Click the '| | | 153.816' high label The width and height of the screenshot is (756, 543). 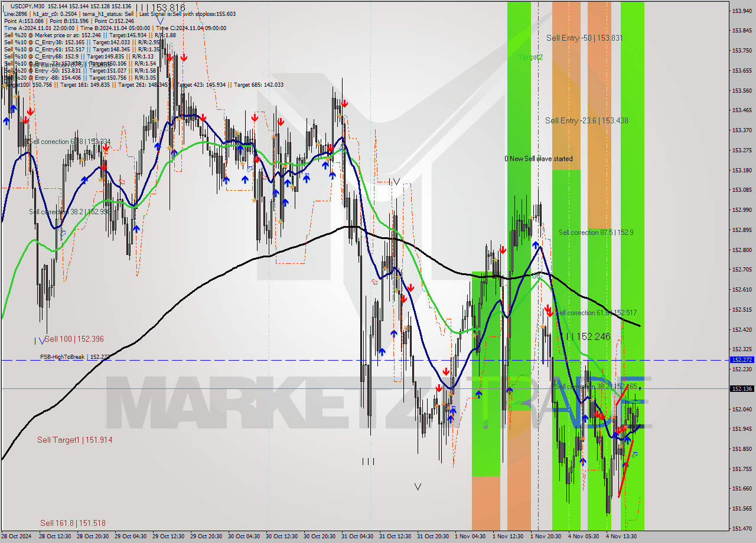[x=160, y=8]
